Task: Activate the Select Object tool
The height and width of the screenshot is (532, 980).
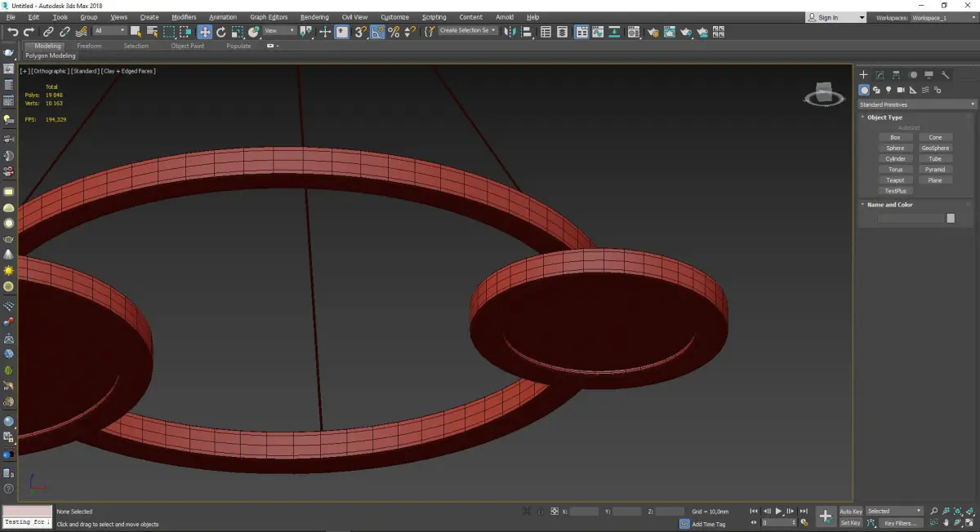Action: [136, 32]
